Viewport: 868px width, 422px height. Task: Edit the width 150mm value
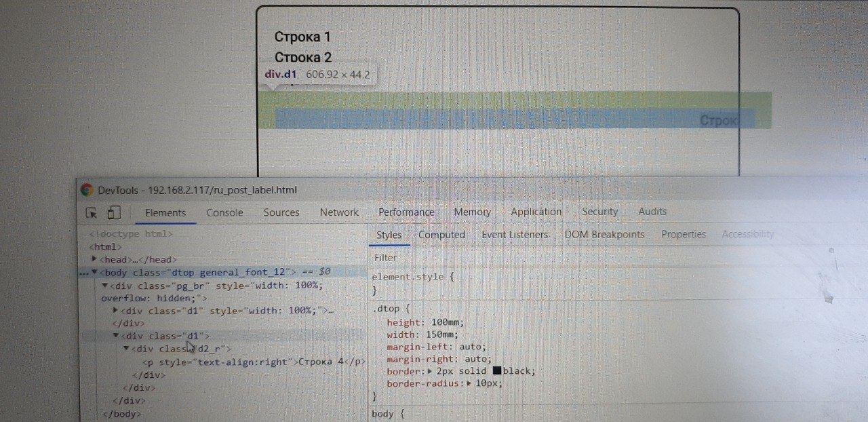point(442,334)
